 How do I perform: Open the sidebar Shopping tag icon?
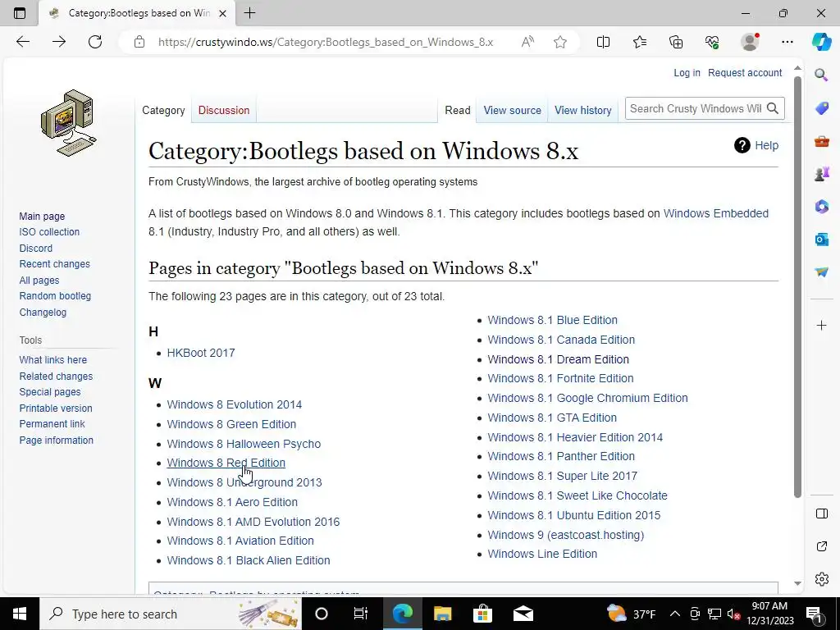pyautogui.click(x=821, y=108)
